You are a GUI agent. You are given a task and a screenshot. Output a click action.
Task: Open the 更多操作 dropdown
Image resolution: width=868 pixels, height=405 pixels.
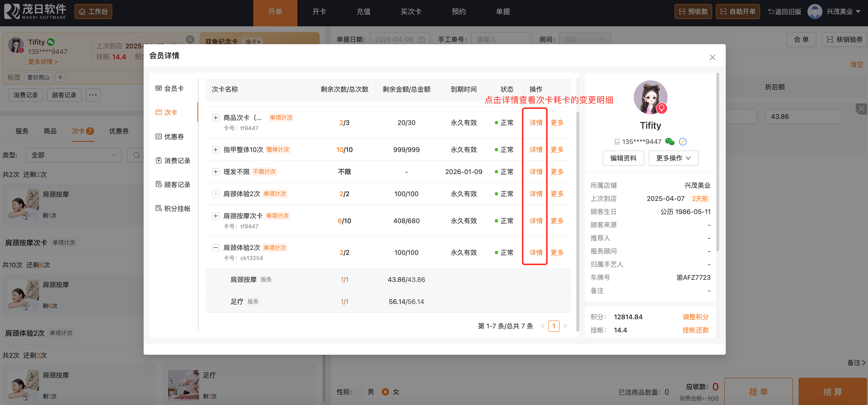pyautogui.click(x=673, y=158)
